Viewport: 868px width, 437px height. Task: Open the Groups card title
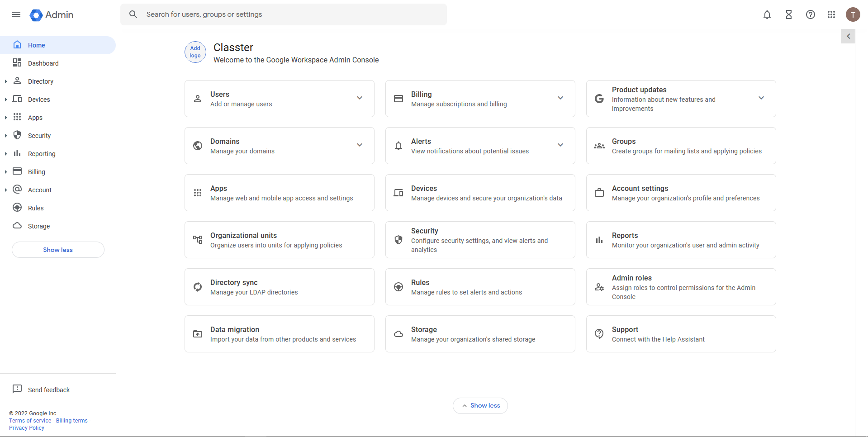[624, 142]
